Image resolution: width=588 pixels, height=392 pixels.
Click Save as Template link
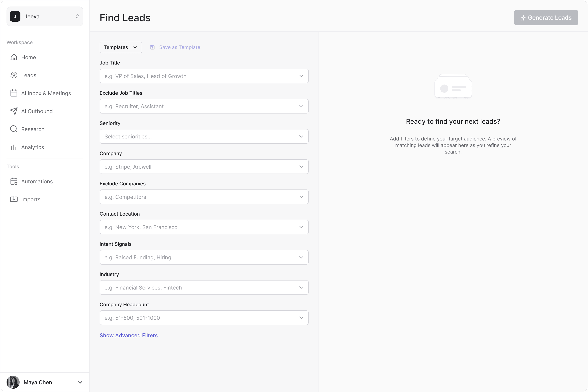tap(180, 47)
